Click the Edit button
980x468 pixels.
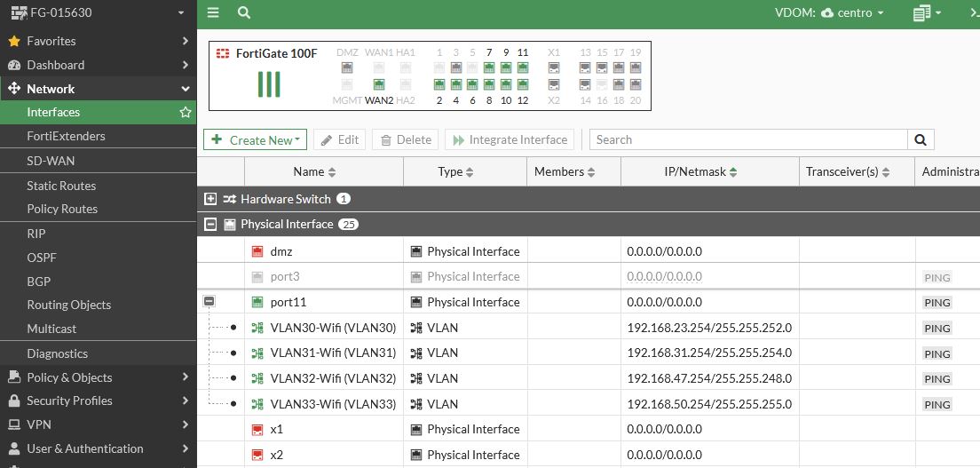point(339,139)
